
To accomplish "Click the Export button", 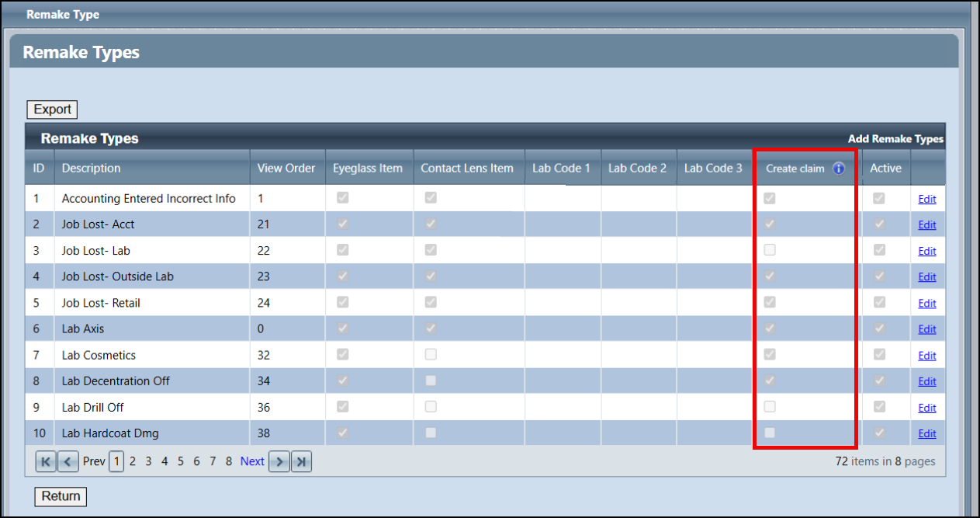I will pyautogui.click(x=52, y=110).
